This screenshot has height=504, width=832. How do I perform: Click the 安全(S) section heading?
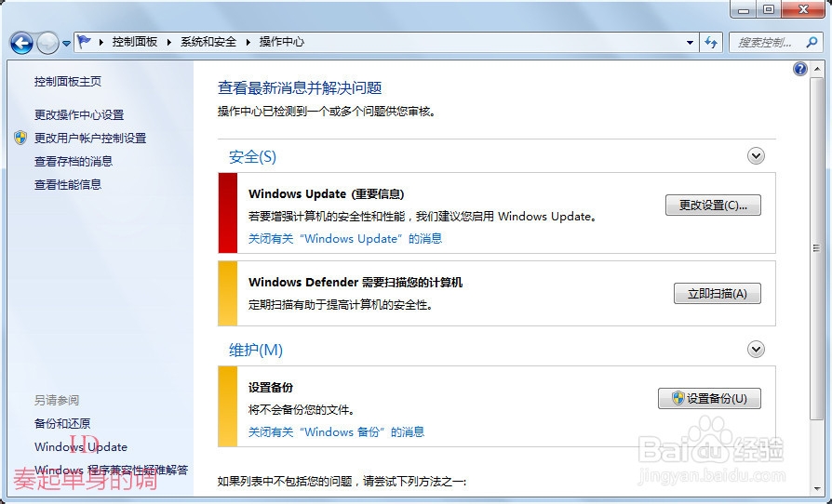coord(252,157)
